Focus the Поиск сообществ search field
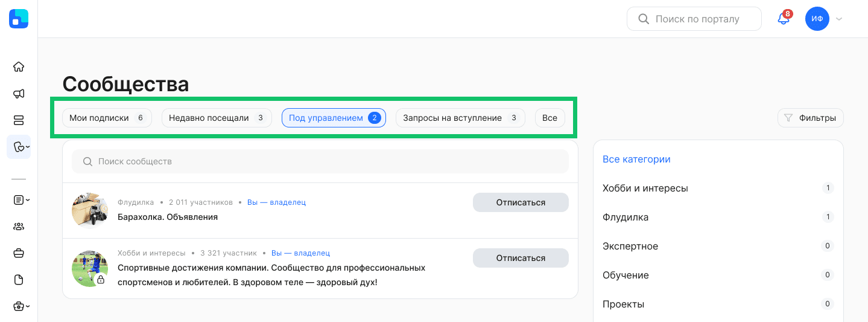Viewport: 868px width, 322px height. click(x=320, y=161)
